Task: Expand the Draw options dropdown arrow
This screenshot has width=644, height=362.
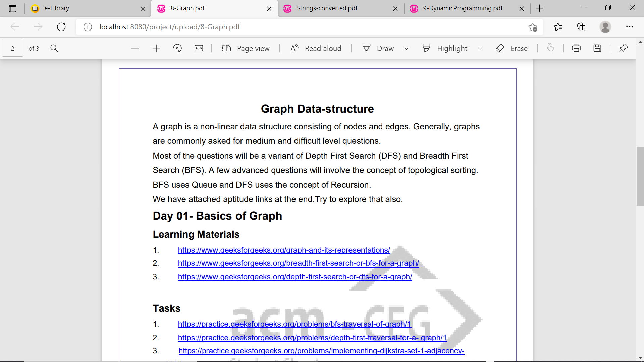Action: tap(406, 49)
